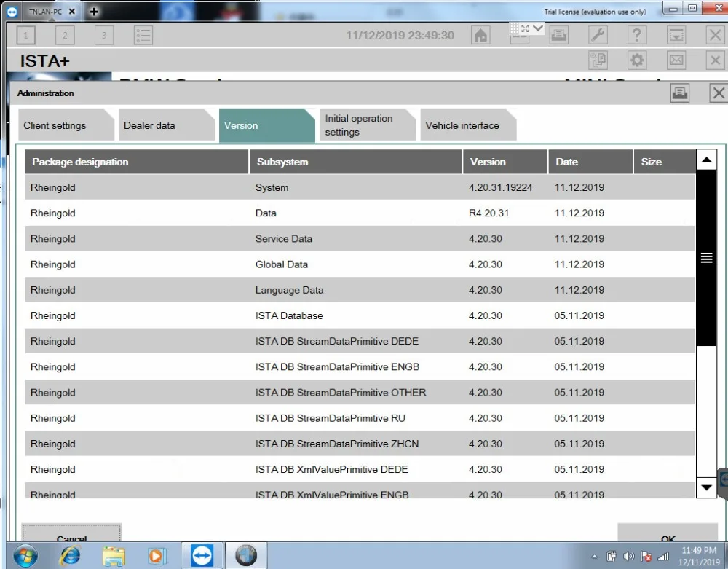Click the download tray icon in toolbar

click(676, 35)
